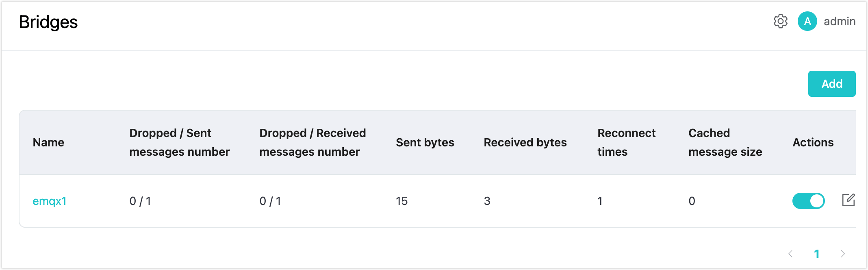The height and width of the screenshot is (270, 868).
Task: Click the admin avatar circle
Action: [x=807, y=21]
